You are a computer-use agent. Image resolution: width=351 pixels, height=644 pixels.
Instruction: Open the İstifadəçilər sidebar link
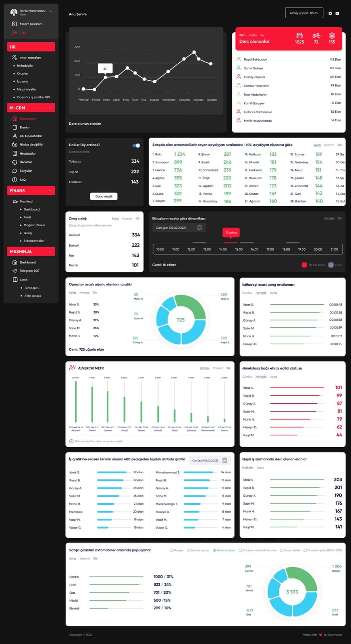click(25, 66)
